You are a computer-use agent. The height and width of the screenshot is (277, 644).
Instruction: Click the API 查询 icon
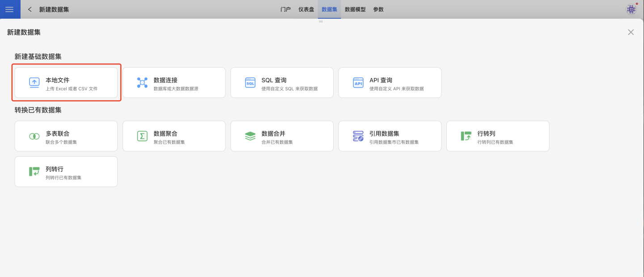358,83
